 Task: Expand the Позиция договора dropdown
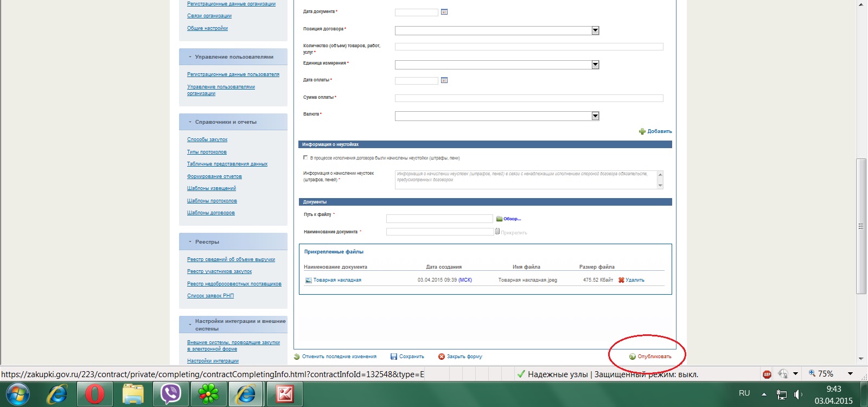[595, 30]
